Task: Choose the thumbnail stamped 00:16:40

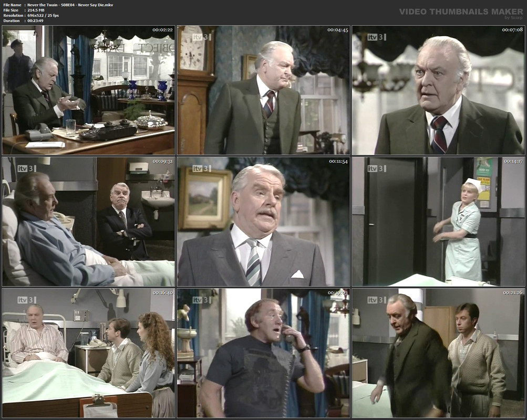Action: click(88, 353)
